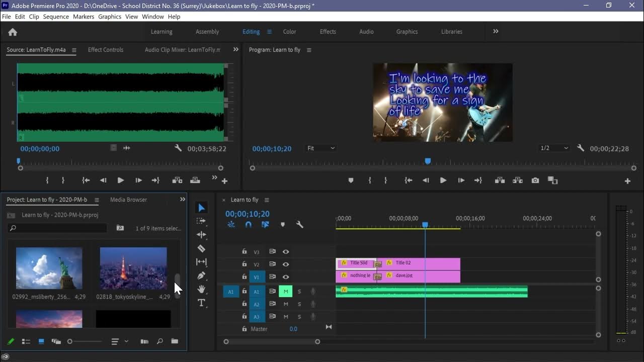The image size is (644, 362).
Task: Play in Source monitor
Action: pyautogui.click(x=121, y=180)
